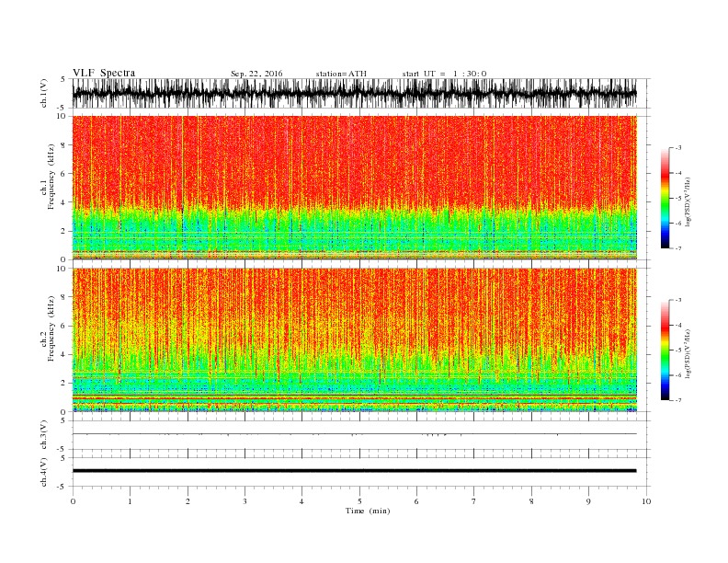The height and width of the screenshot is (563, 728).
Task: Click the ch.3 flat voltage trace
Action: tap(355, 434)
